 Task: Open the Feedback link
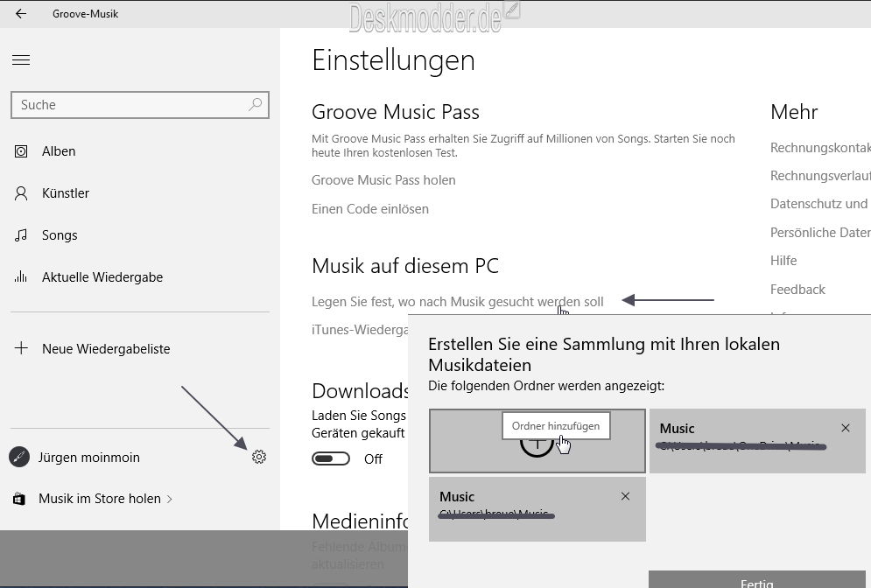point(797,290)
